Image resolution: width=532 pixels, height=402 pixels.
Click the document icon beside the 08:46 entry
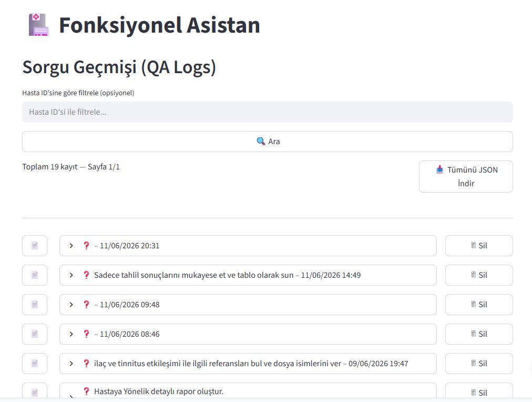[35, 334]
